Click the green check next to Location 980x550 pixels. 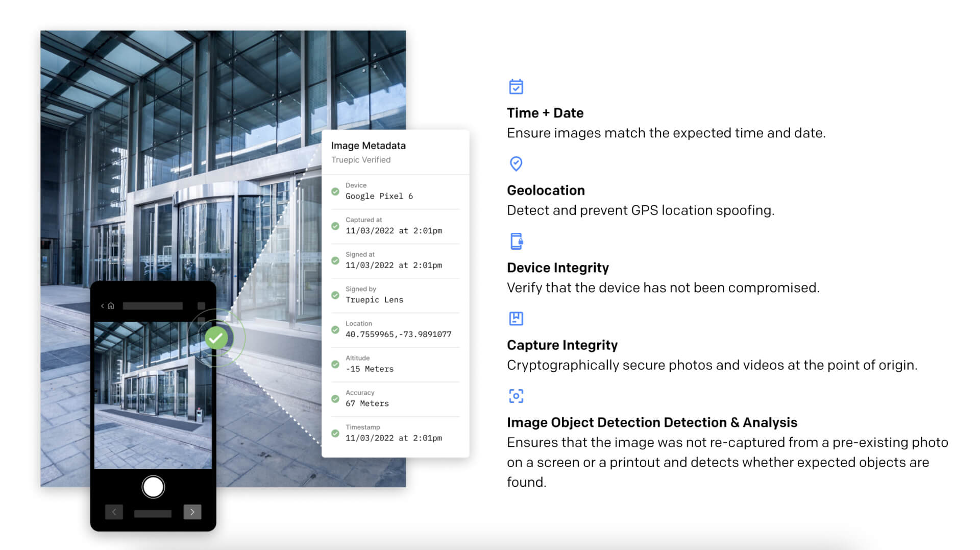(335, 330)
